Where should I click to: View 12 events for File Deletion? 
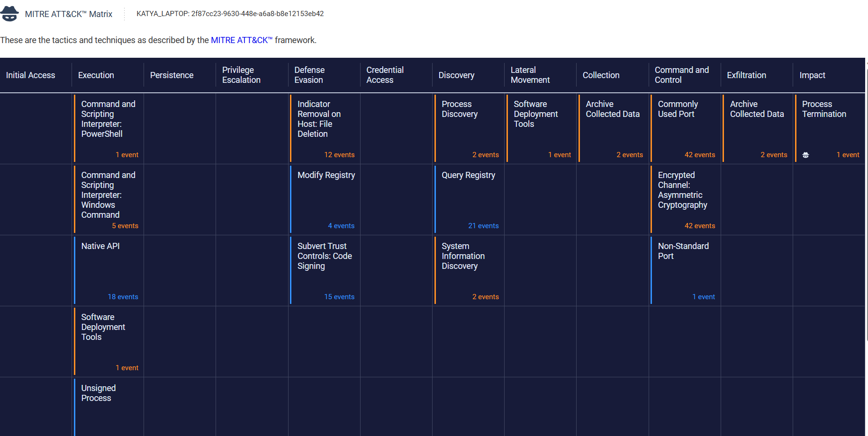[339, 155]
